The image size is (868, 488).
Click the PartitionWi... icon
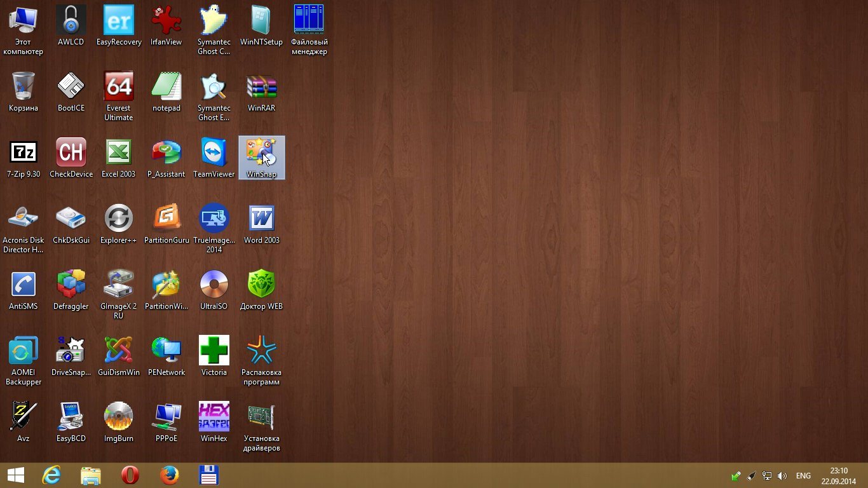[166, 290]
